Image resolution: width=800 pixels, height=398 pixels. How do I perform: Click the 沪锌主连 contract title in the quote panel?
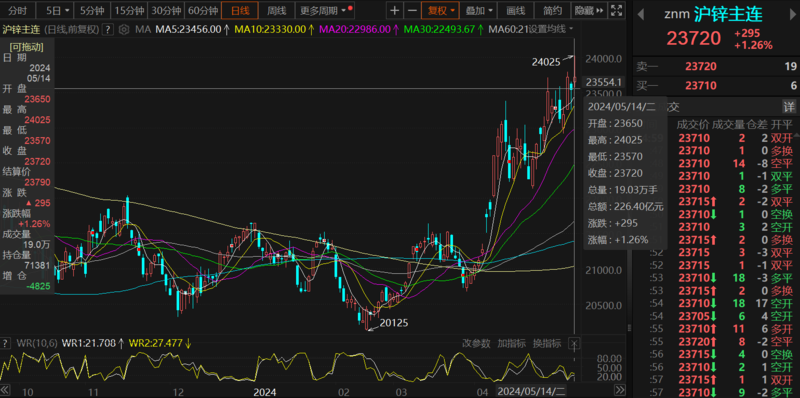(x=728, y=15)
